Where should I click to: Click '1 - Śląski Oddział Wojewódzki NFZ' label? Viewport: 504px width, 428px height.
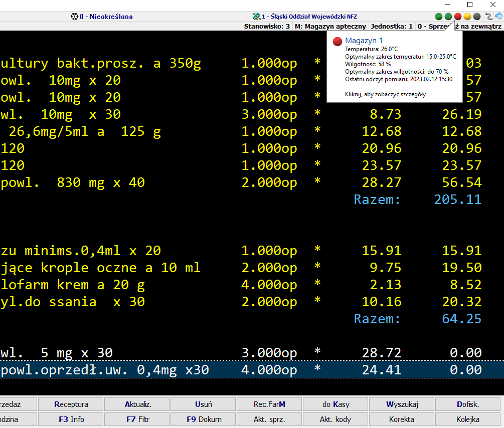309,17
